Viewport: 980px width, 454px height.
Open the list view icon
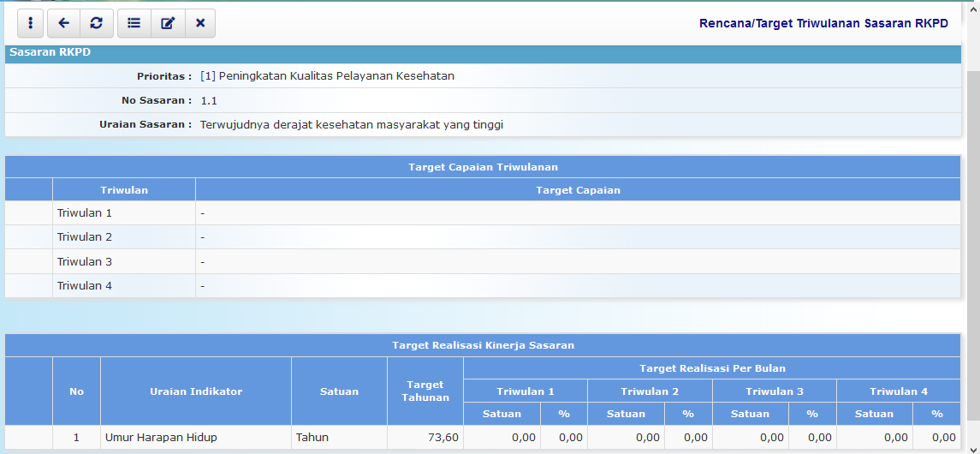pyautogui.click(x=134, y=23)
